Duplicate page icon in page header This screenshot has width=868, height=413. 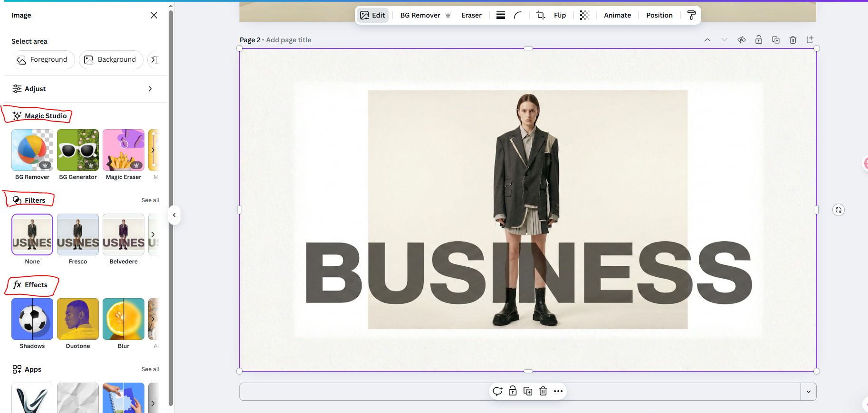(x=776, y=40)
